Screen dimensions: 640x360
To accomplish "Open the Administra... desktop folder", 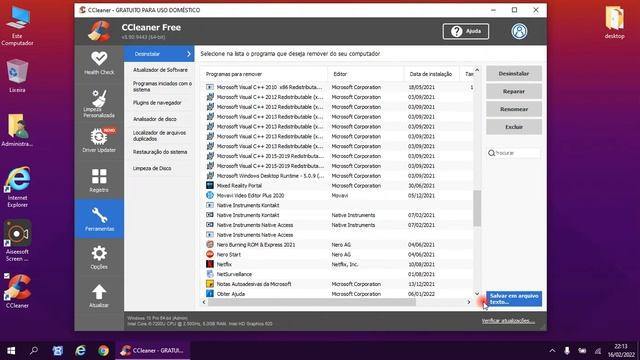I will [17, 130].
